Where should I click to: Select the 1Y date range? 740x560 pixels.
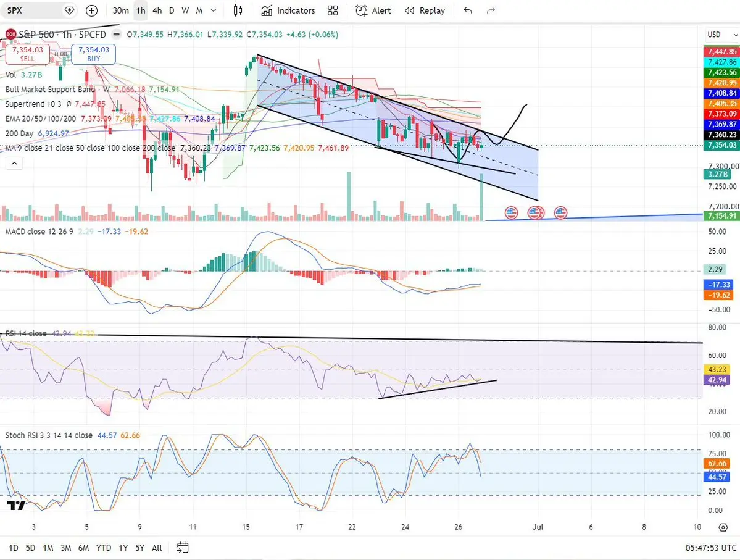click(x=123, y=548)
